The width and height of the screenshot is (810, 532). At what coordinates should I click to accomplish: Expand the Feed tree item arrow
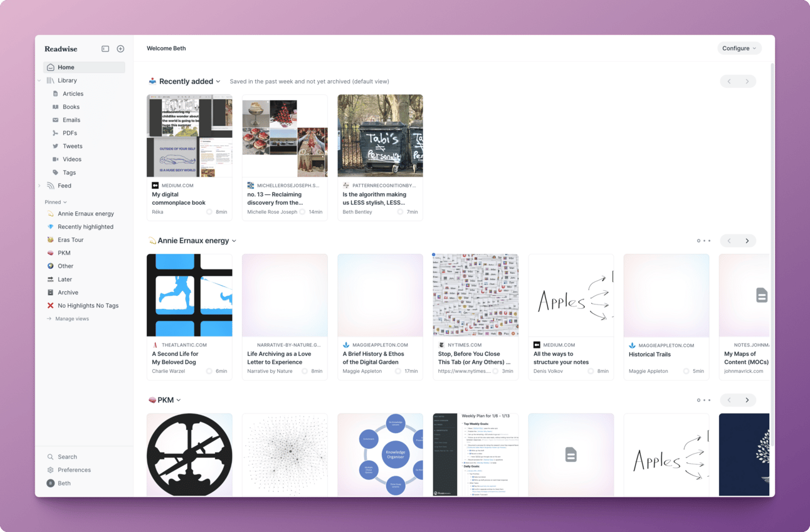39,186
